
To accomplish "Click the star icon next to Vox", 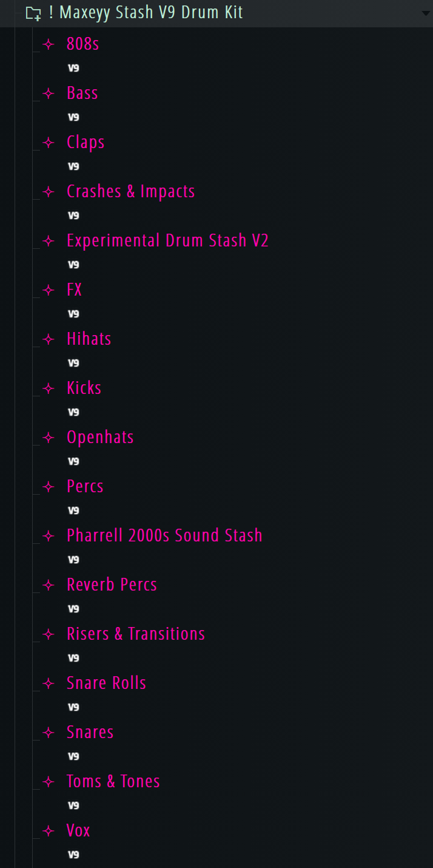I will (49, 831).
